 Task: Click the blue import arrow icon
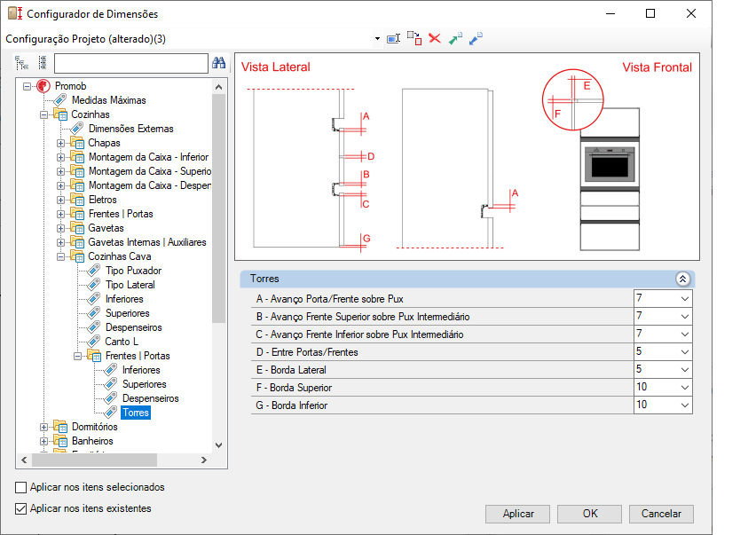pos(476,39)
